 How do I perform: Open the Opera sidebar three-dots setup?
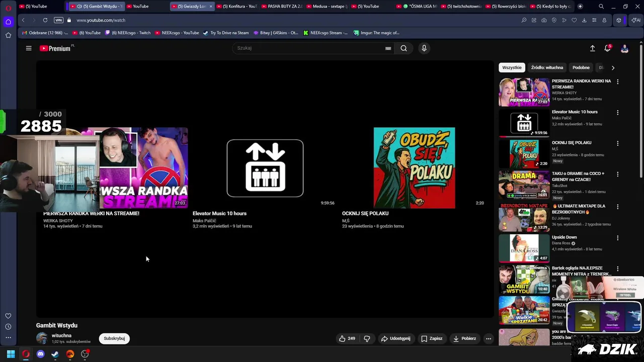pyautogui.click(x=8, y=337)
